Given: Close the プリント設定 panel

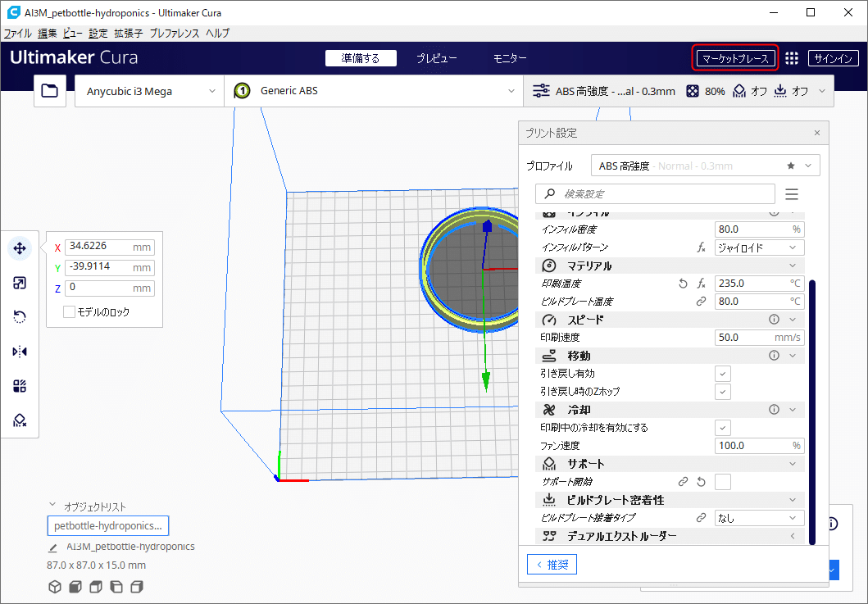Looking at the screenshot, I should (x=817, y=133).
